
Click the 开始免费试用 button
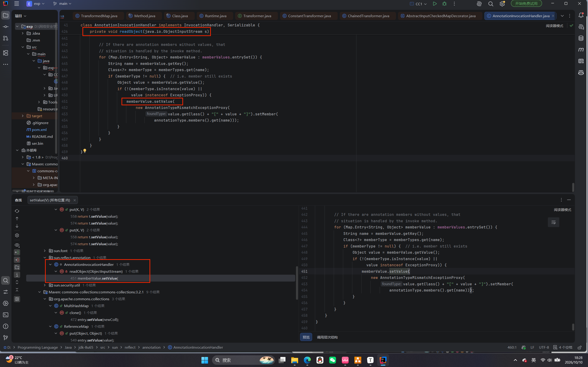(x=526, y=4)
